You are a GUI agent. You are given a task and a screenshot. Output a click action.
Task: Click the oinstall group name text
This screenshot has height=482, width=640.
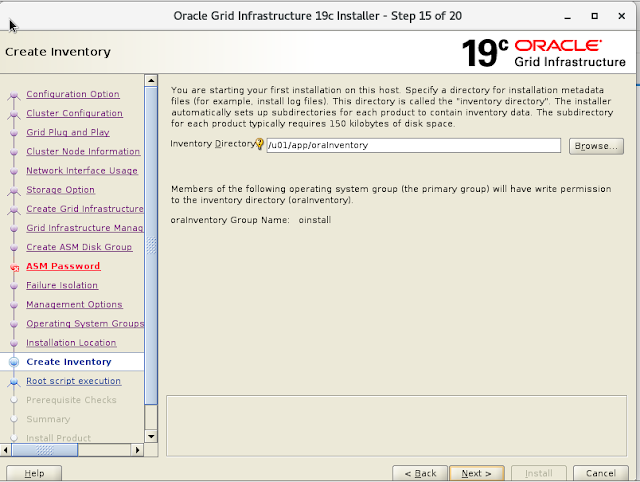(x=315, y=220)
